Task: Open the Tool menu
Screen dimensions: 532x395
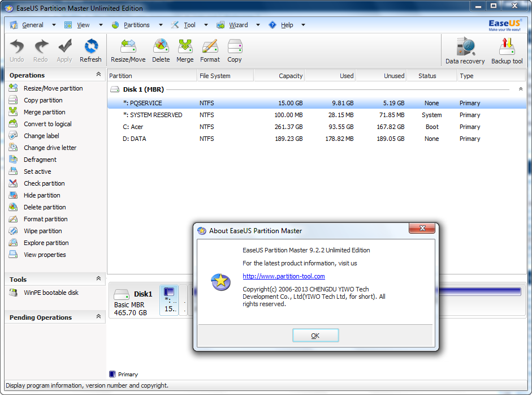Action: click(189, 25)
